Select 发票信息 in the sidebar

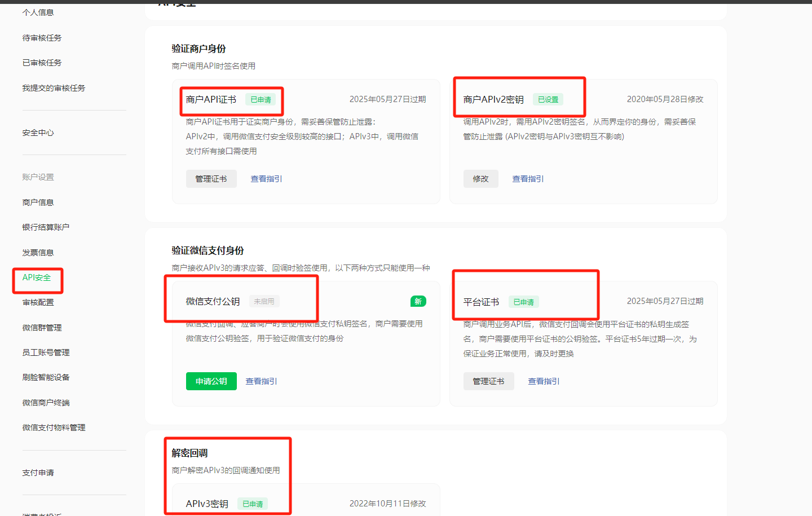[38, 253]
